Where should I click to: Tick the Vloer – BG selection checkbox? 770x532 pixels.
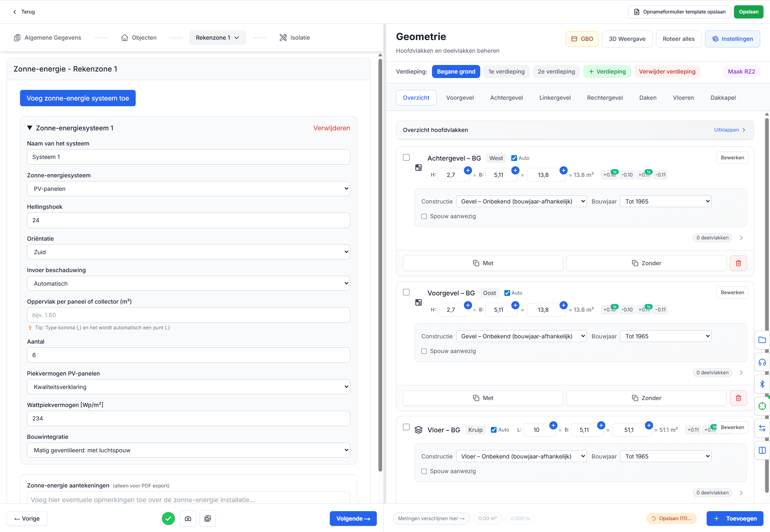coord(406,427)
